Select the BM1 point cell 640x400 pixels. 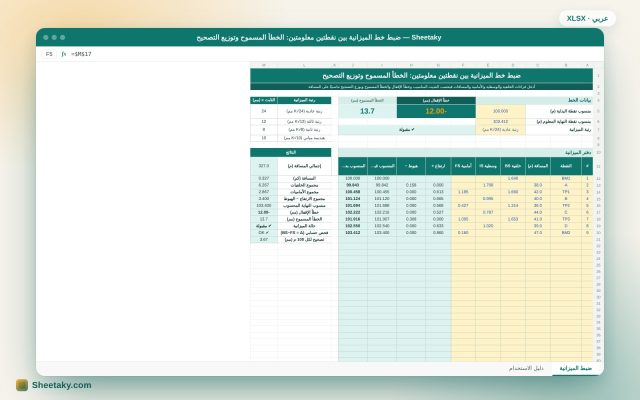click(566, 178)
